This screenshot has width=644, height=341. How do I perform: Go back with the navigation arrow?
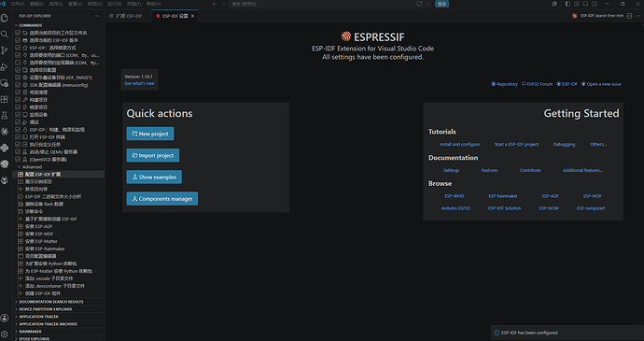(215, 4)
